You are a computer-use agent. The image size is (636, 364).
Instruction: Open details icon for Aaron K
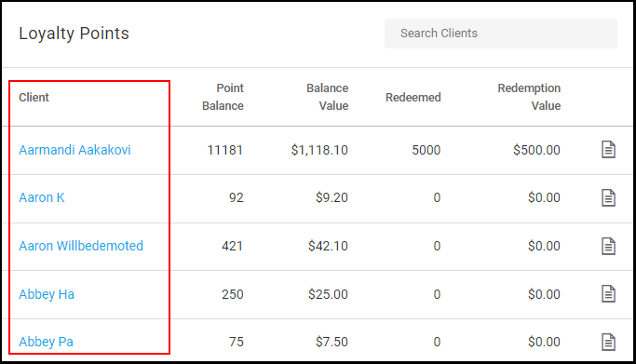click(608, 197)
